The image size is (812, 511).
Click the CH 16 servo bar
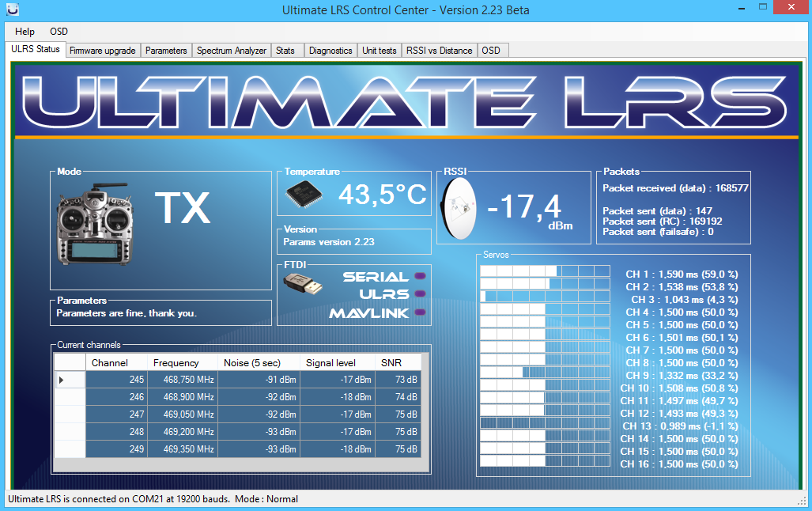coord(545,460)
